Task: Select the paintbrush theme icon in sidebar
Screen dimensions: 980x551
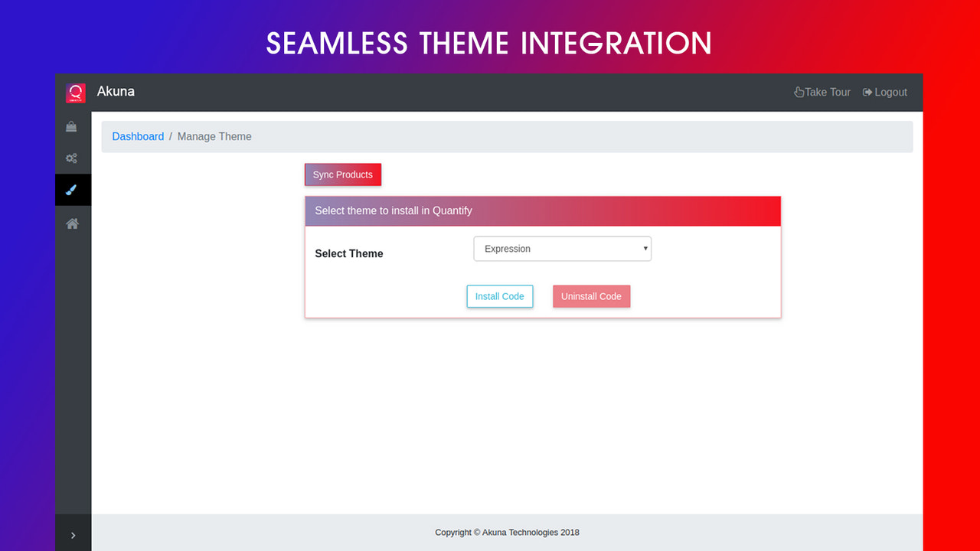Action: click(73, 189)
